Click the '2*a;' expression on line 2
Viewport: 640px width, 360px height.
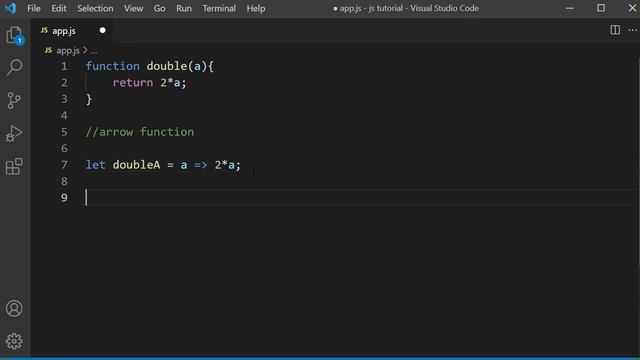click(173, 83)
